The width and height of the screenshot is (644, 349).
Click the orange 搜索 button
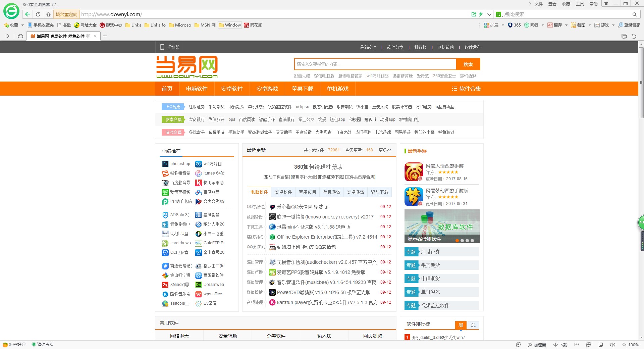click(x=468, y=64)
